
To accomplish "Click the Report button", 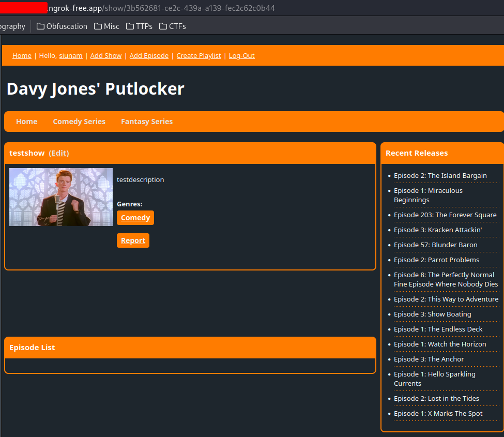I will point(133,240).
